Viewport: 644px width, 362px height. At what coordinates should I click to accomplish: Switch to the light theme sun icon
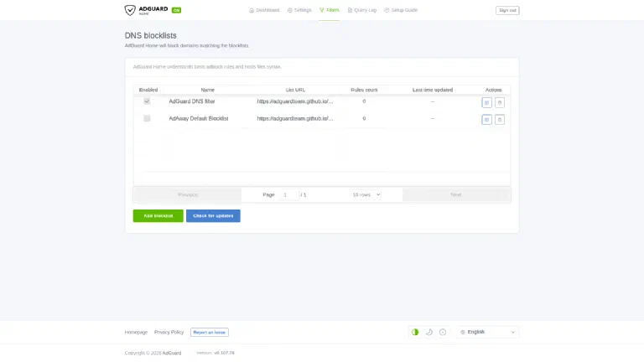(x=443, y=332)
